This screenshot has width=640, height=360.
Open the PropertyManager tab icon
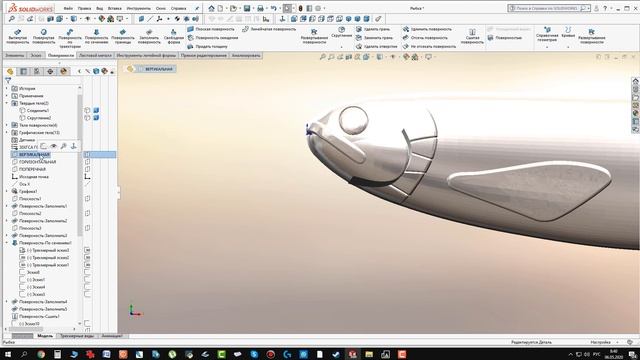(x=24, y=71)
